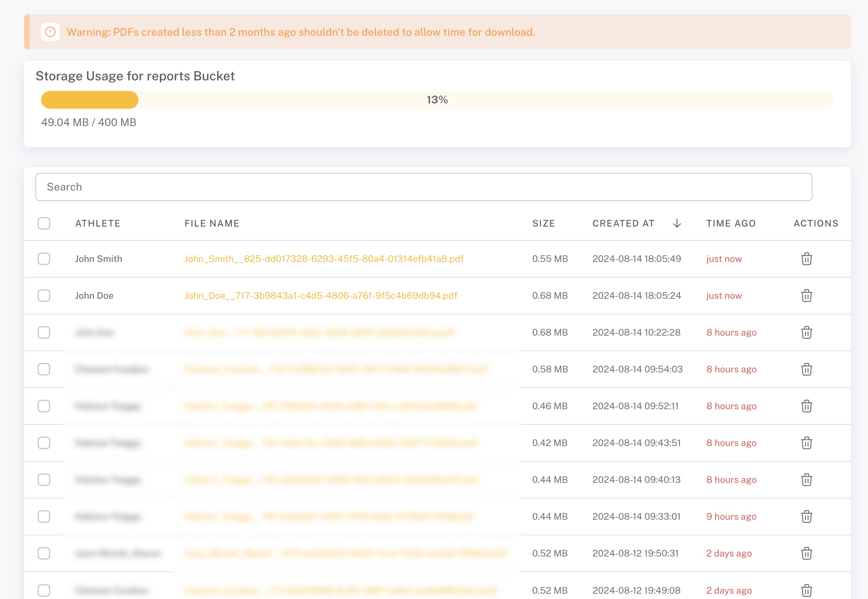Click the 0.55 MB size cell
Viewport: 868px width, 599px height.
pyautogui.click(x=550, y=258)
